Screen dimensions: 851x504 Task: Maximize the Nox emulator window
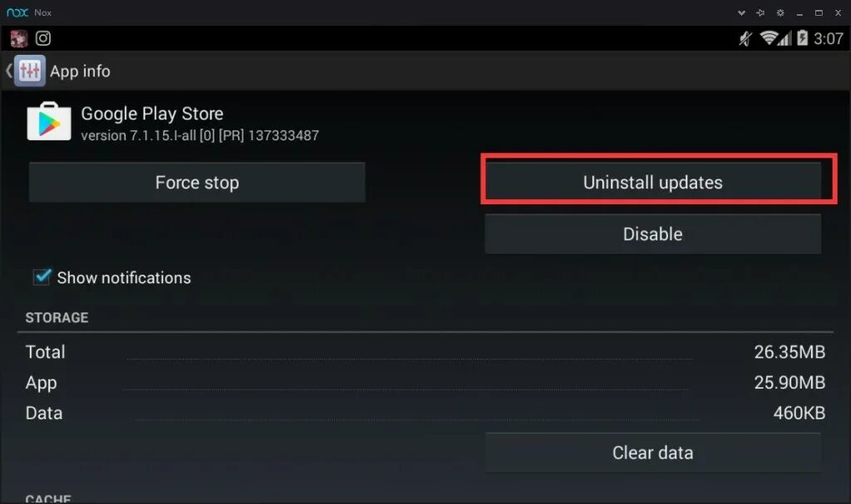(x=819, y=12)
